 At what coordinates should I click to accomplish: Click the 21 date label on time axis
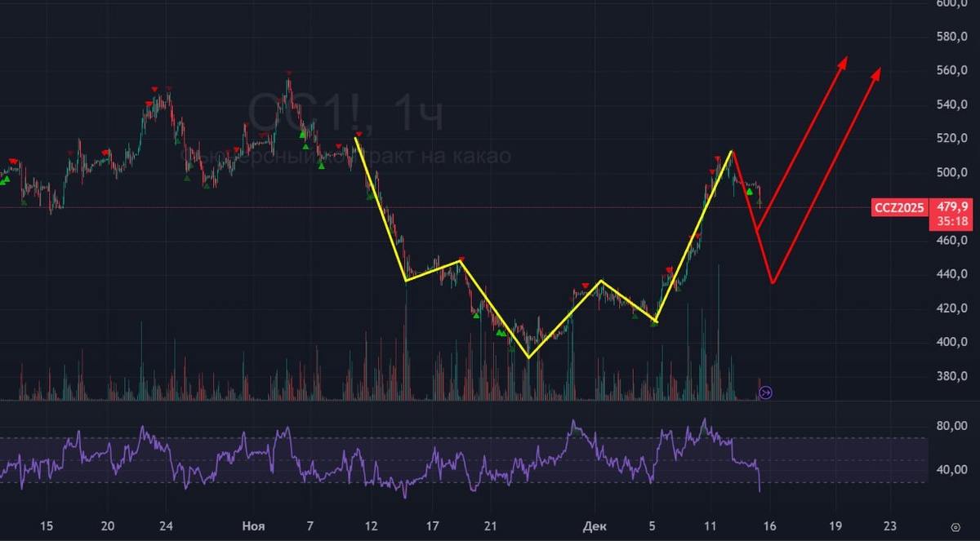489,525
